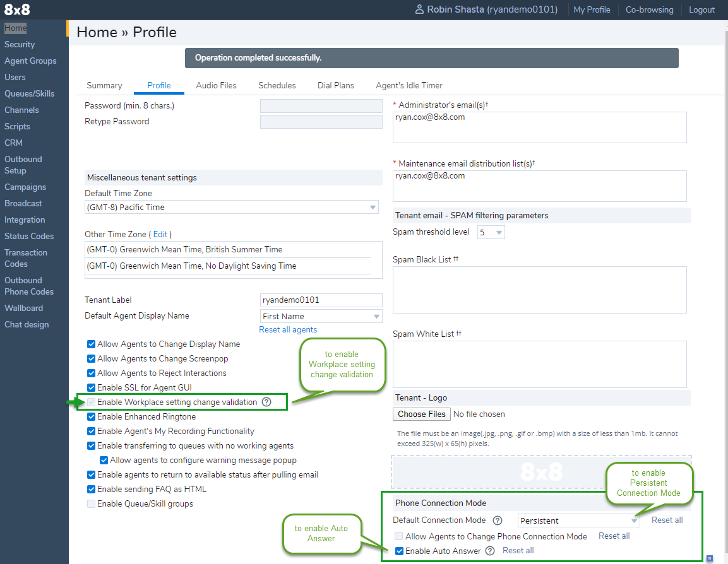The height and width of the screenshot is (564, 728).
Task: Switch to the Summary tab
Action: coord(104,85)
